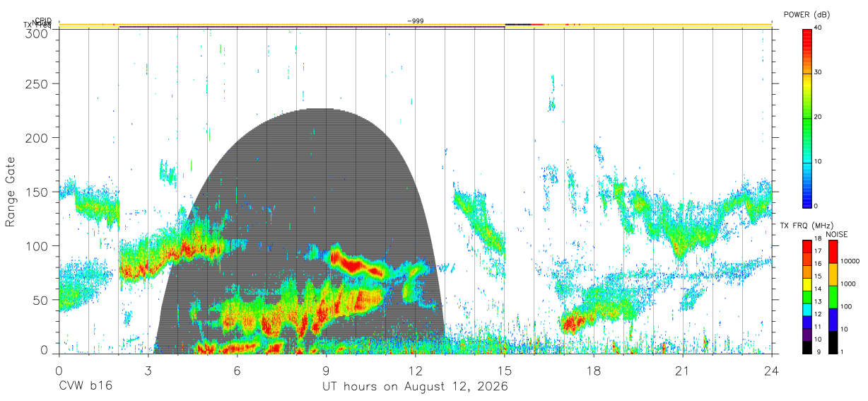Click the cyan segment of TX FRQ colorbar
Viewport: 868px width, 401px height.
point(807,310)
